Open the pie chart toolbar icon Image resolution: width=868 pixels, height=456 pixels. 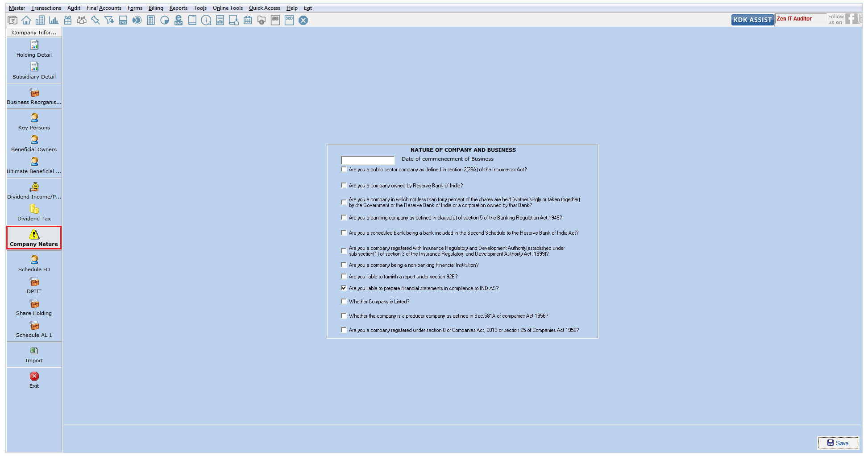[x=165, y=20]
